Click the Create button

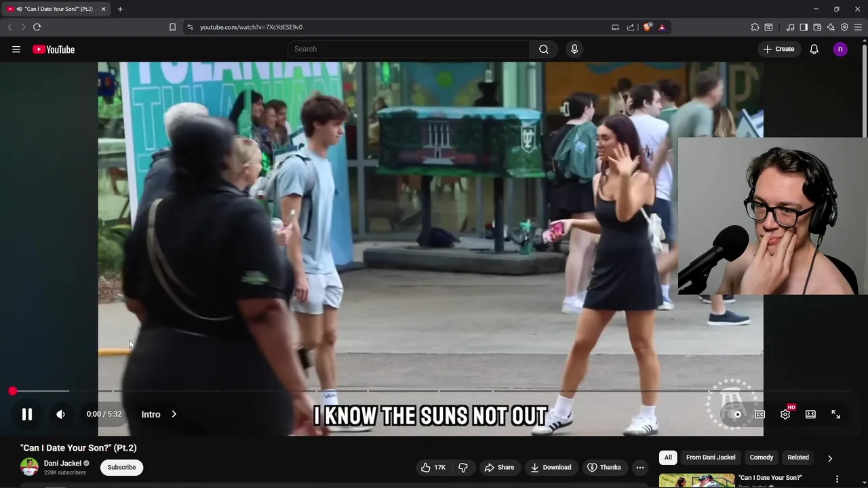778,49
